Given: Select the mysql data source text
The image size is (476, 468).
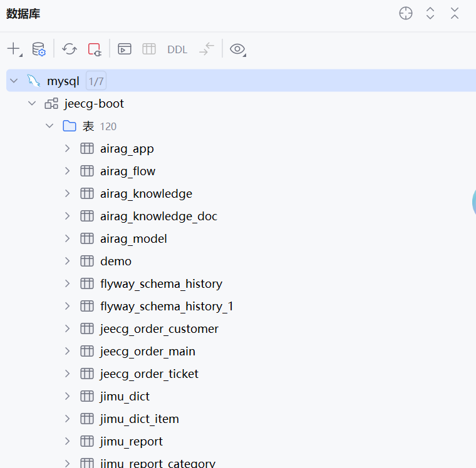Looking at the screenshot, I should 63,81.
